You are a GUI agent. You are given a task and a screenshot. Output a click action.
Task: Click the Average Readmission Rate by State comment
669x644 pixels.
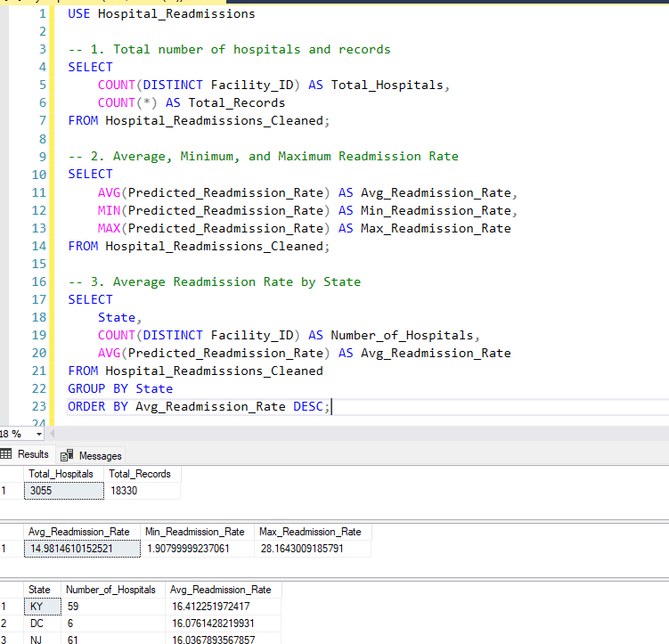tap(214, 281)
